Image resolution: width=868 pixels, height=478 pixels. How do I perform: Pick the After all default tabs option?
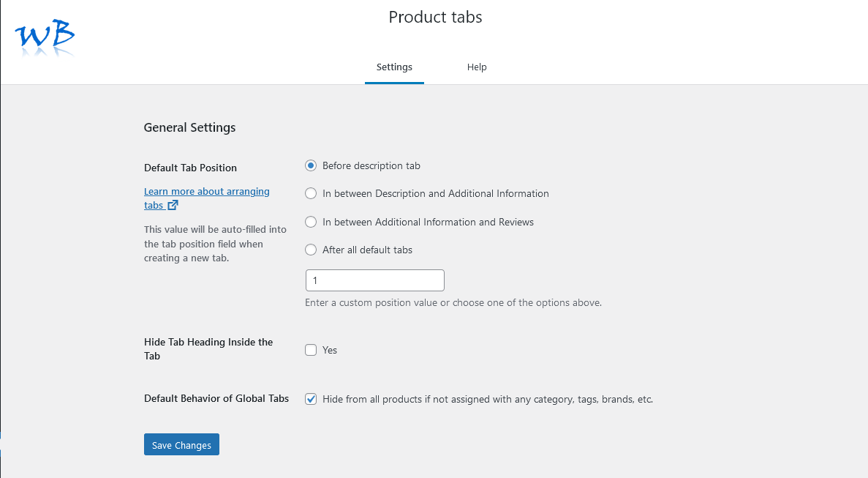tap(311, 250)
